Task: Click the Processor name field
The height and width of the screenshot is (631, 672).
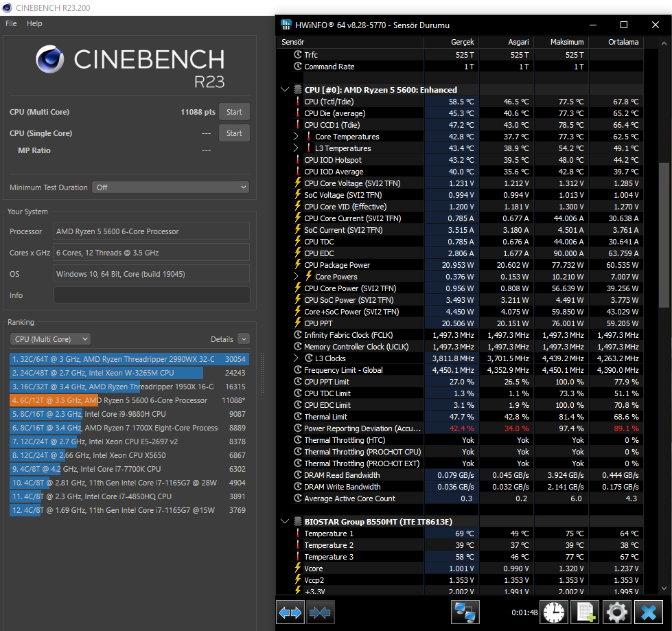Action: [x=152, y=231]
